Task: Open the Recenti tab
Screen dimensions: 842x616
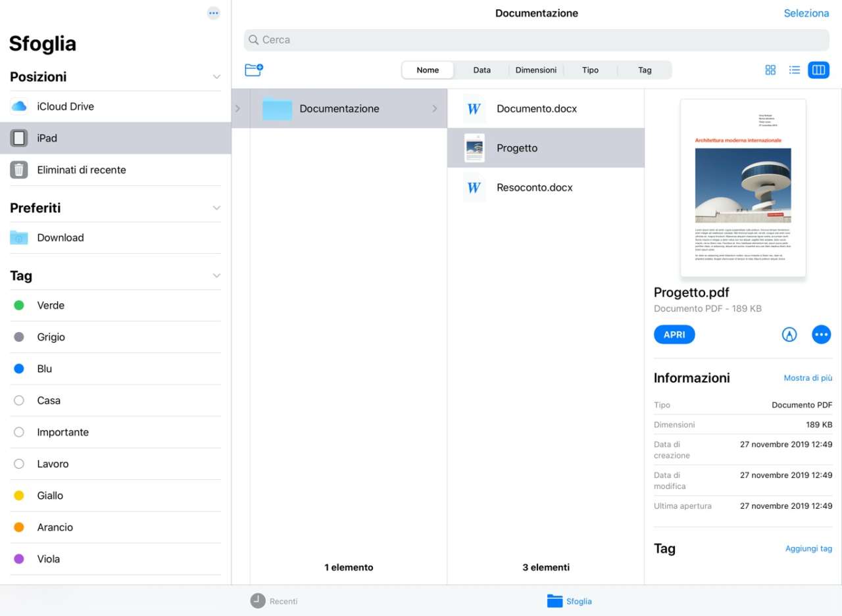Action: point(274,601)
